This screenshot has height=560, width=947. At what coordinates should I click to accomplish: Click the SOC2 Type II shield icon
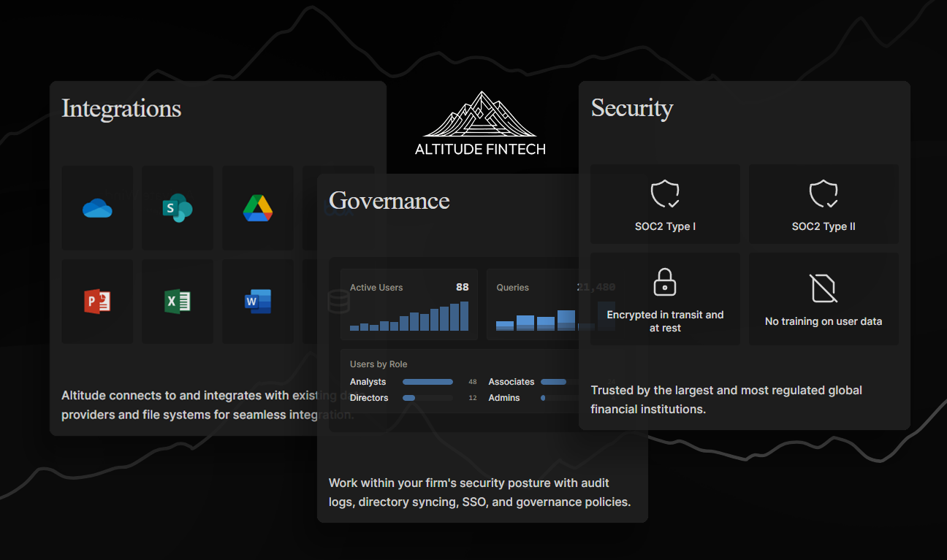click(824, 194)
